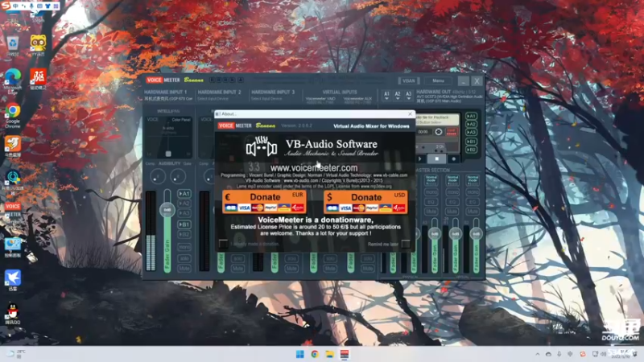Screen dimensions: 644x362
Task: Open the Xunlei blue bird shortcut
Action: tap(13, 280)
